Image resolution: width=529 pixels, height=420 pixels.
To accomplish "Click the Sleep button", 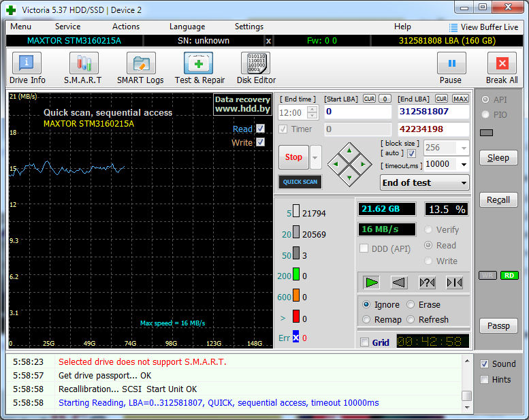I will [498, 157].
